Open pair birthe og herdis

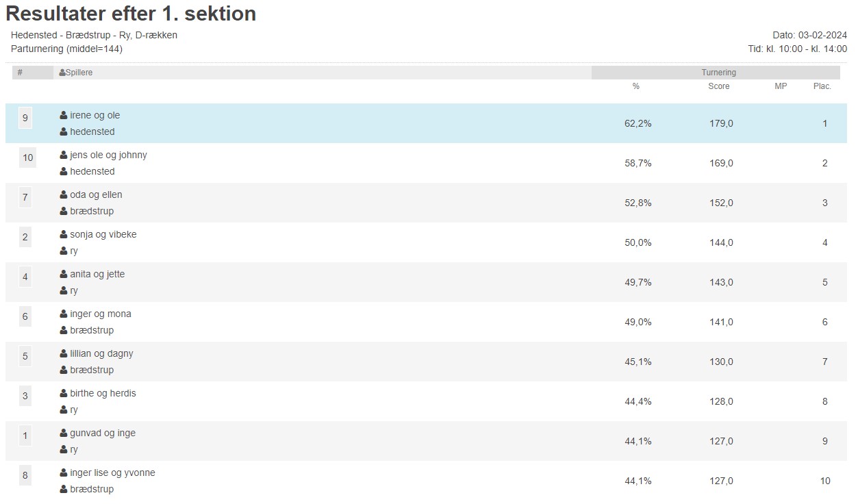(x=103, y=394)
